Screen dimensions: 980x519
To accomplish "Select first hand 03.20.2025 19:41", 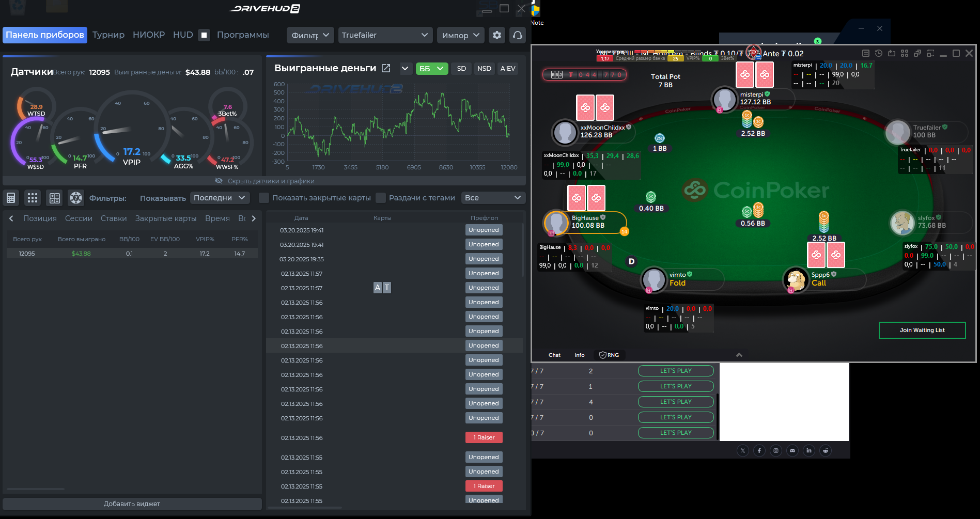I will click(394, 230).
